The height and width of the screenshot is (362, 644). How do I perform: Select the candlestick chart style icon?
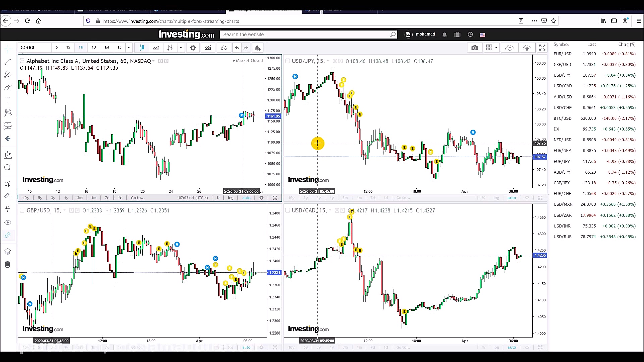(142, 48)
